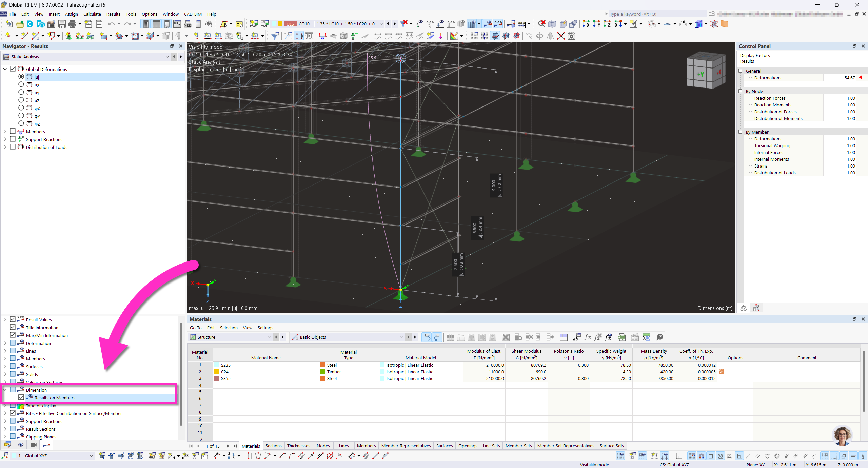Expand the Members section in Navigator
Screen dimensions: 868x468
click(6, 131)
